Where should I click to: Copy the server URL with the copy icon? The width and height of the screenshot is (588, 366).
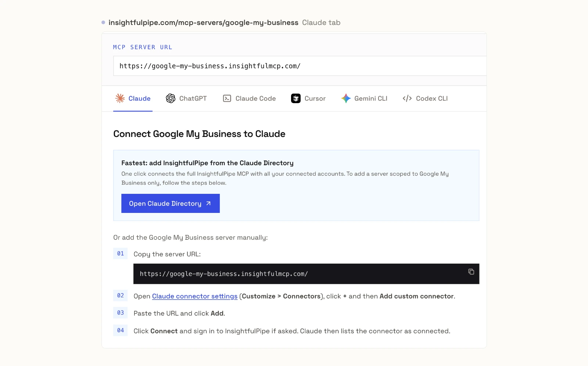pos(471,272)
